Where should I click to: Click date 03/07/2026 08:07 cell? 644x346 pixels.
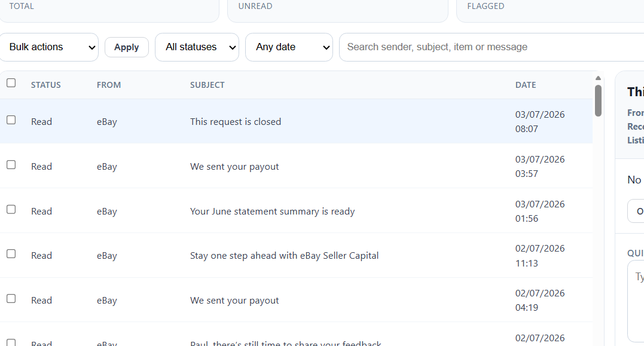(x=540, y=121)
